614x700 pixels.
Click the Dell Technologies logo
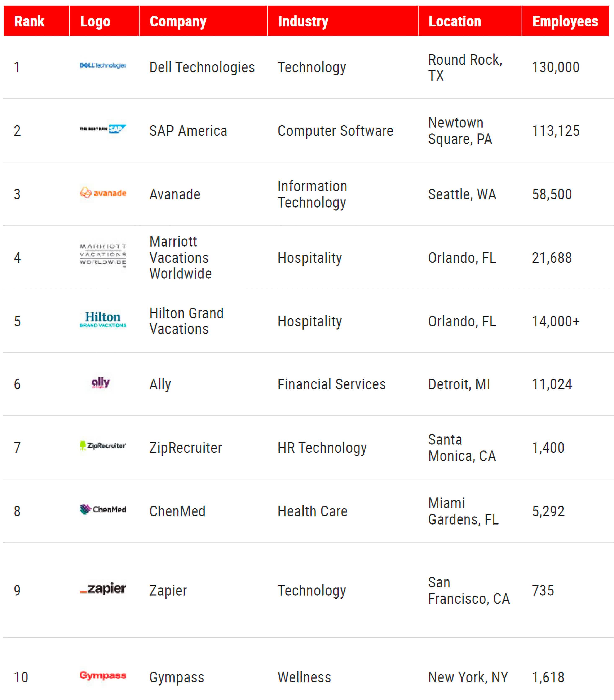pyautogui.click(x=103, y=65)
